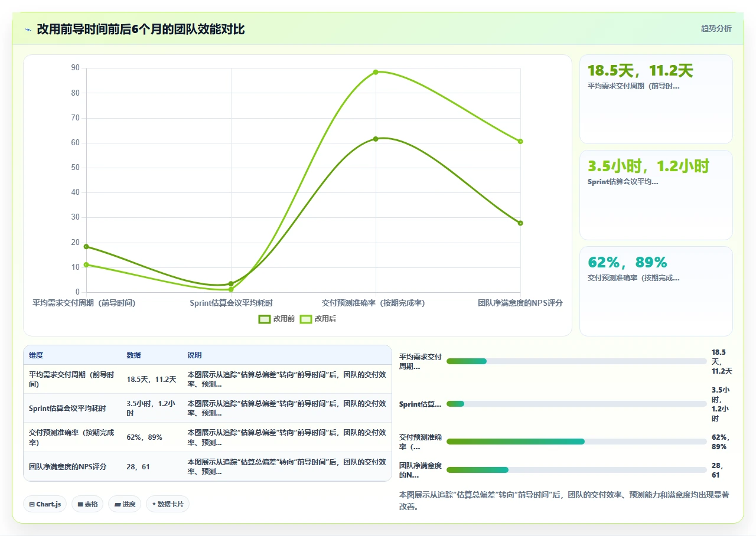Click the 表格 tag chip
Image resolution: width=756 pixels, height=536 pixels.
pyautogui.click(x=87, y=504)
